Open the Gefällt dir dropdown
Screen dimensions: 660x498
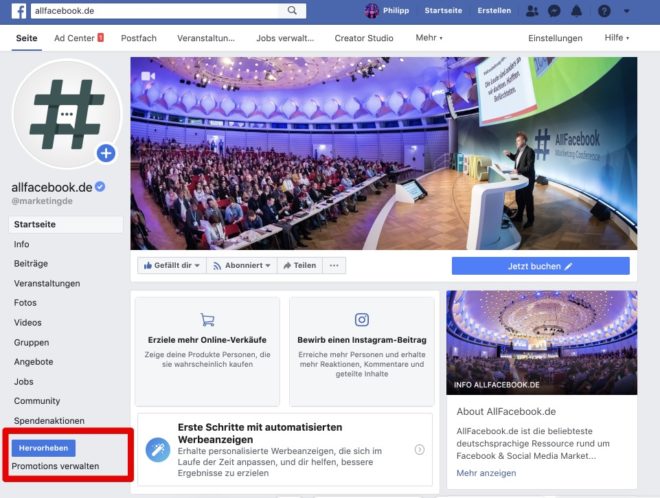point(172,266)
